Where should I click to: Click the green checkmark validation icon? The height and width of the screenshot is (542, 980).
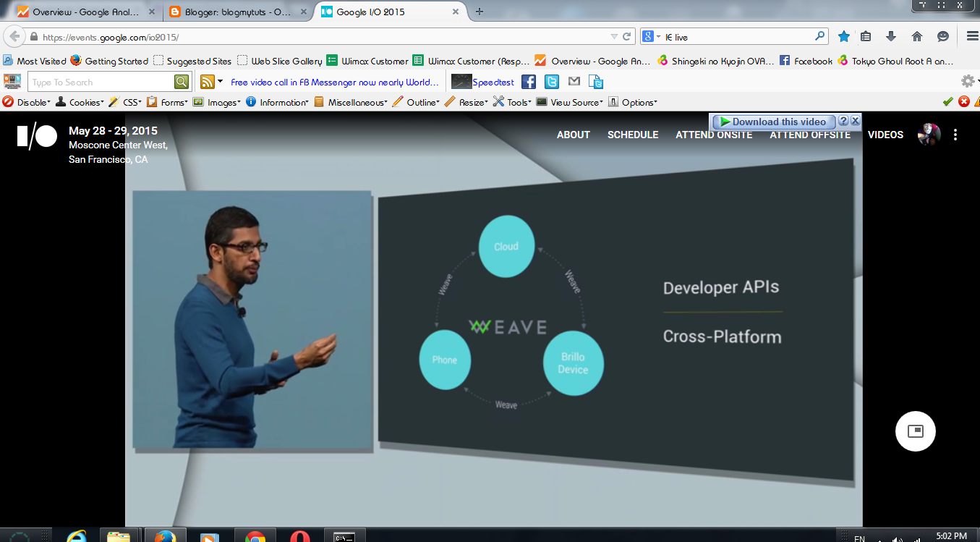[948, 102]
